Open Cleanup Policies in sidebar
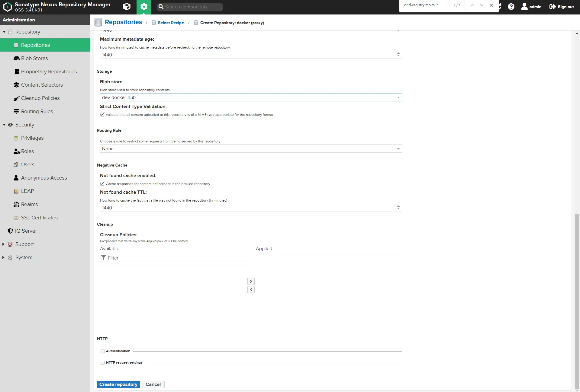 (40, 98)
